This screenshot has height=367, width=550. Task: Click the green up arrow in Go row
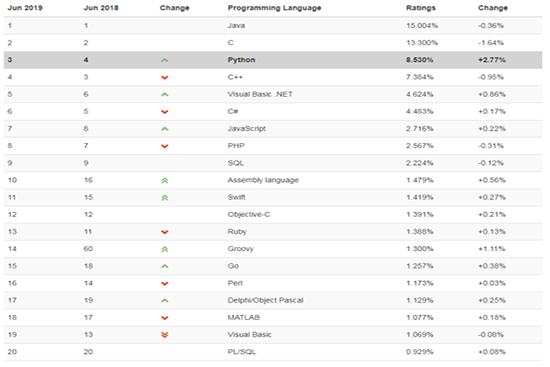point(165,267)
